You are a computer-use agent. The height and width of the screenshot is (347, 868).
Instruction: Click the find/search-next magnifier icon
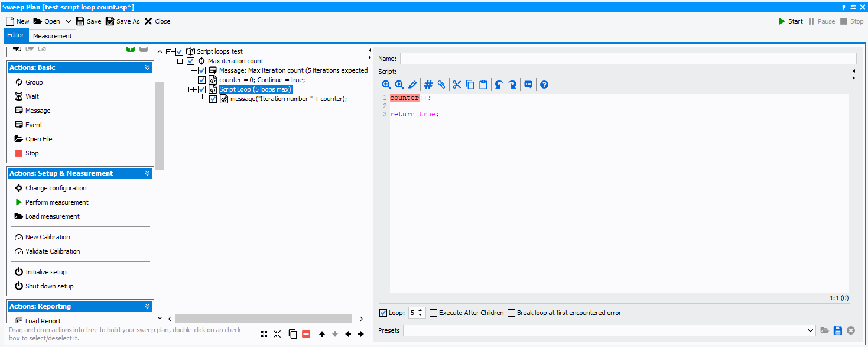coord(399,85)
